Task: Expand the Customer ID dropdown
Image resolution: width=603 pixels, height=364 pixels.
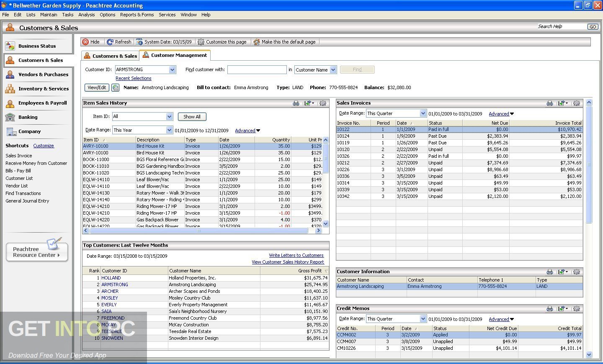Action: (172, 70)
